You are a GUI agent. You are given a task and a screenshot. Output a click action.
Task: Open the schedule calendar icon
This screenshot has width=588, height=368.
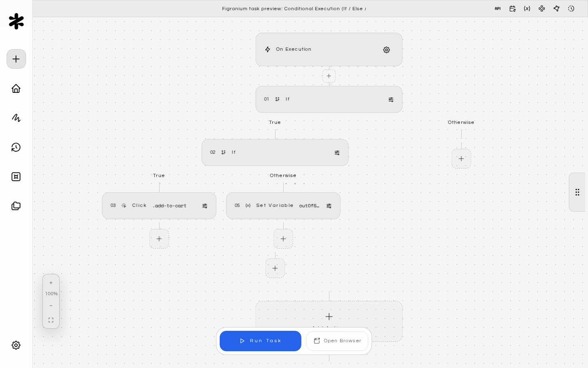pyautogui.click(x=512, y=9)
